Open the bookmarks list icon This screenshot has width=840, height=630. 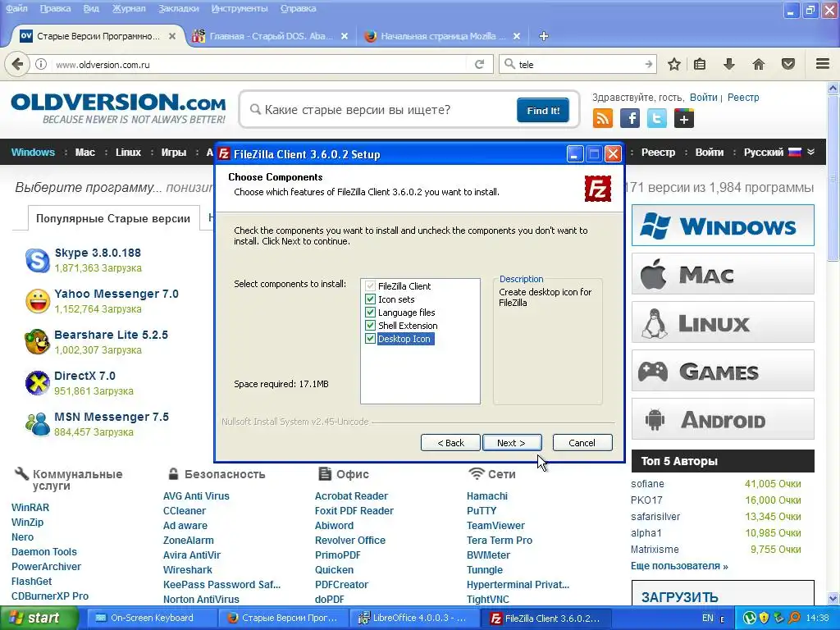[x=700, y=64]
